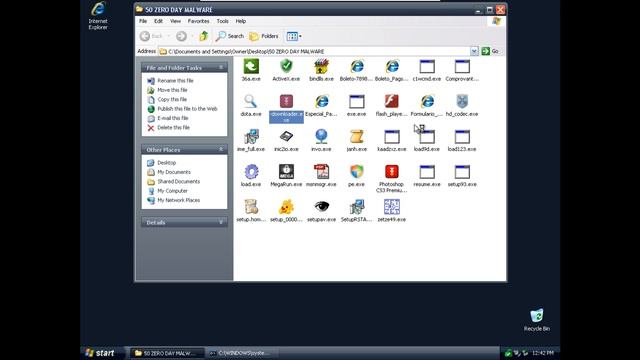Select the setupav.exe eye icon

[x=321, y=207]
